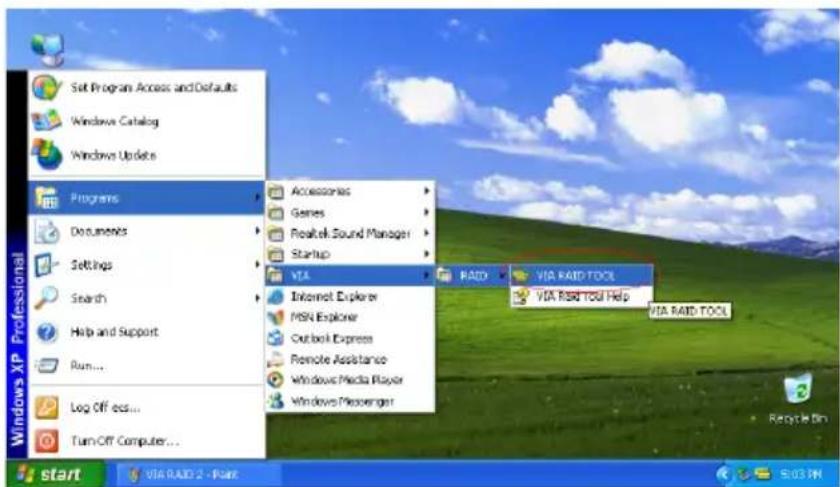The height and width of the screenshot is (487, 840).
Task: Select Windows Update text in Start menu
Action: coord(114,155)
